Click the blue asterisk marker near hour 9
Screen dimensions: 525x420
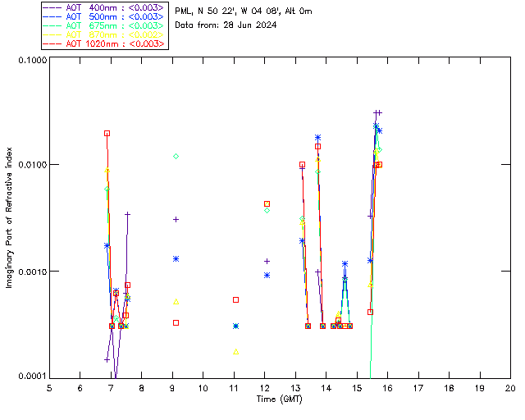pos(176,259)
